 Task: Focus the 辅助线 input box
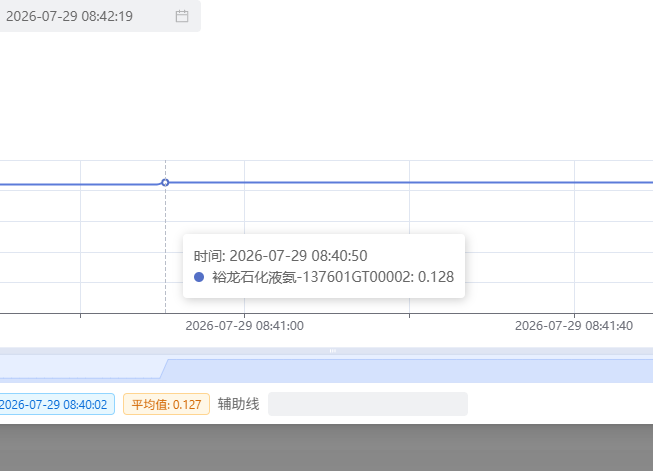pos(368,404)
